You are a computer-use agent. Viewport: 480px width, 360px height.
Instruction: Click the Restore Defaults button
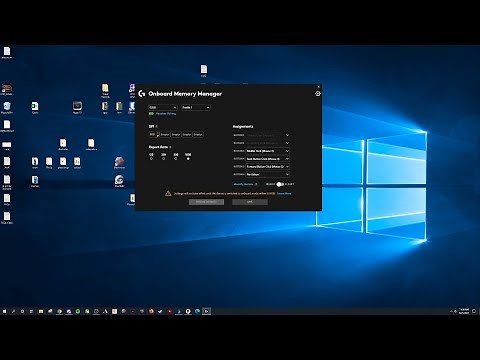point(206,202)
